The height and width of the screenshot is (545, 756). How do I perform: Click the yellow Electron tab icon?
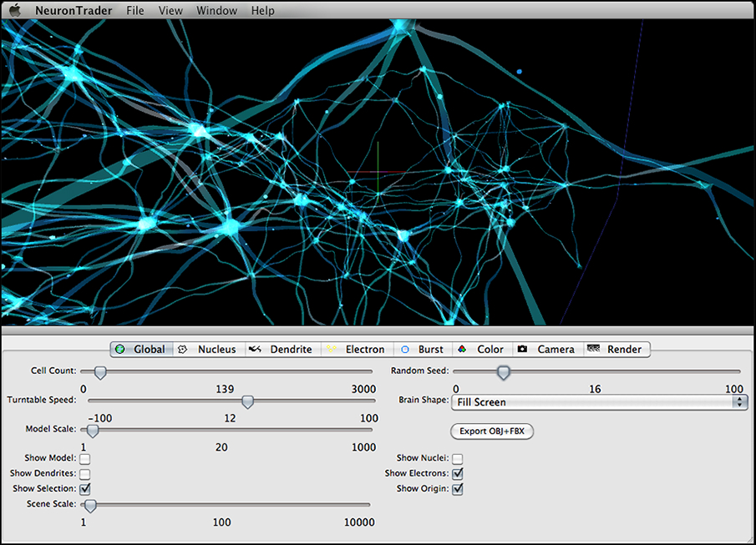click(332, 349)
